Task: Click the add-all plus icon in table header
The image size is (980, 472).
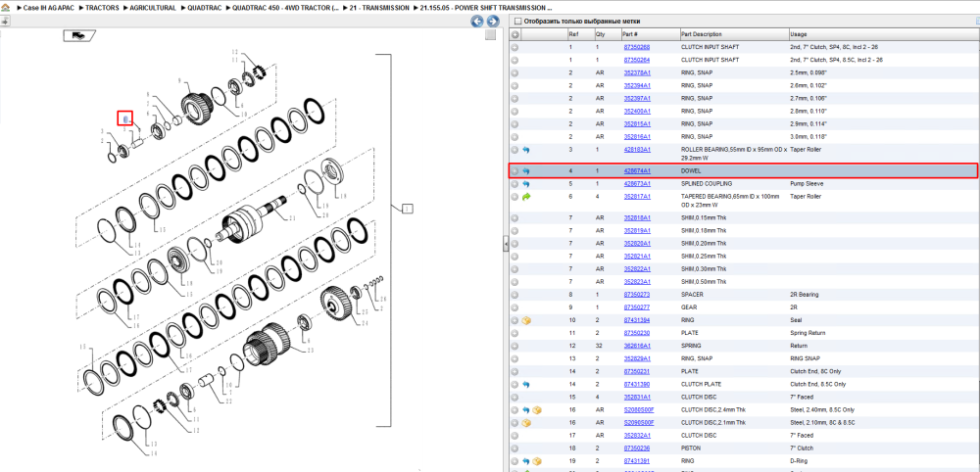Action: (515, 34)
